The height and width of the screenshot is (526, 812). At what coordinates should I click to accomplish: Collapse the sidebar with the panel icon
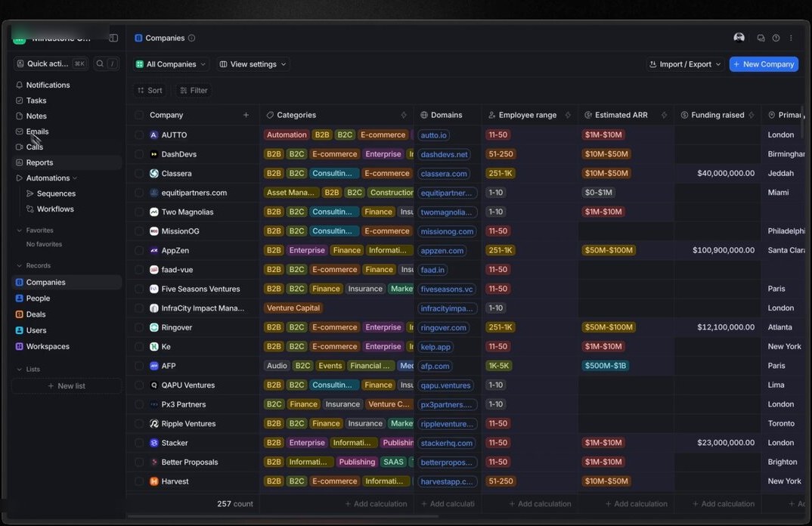pyautogui.click(x=113, y=38)
